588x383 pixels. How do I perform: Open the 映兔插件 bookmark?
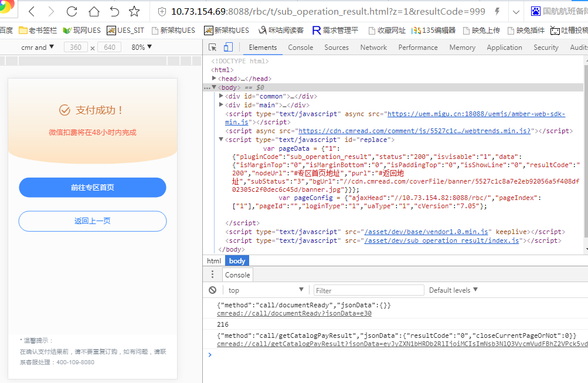[x=526, y=30]
